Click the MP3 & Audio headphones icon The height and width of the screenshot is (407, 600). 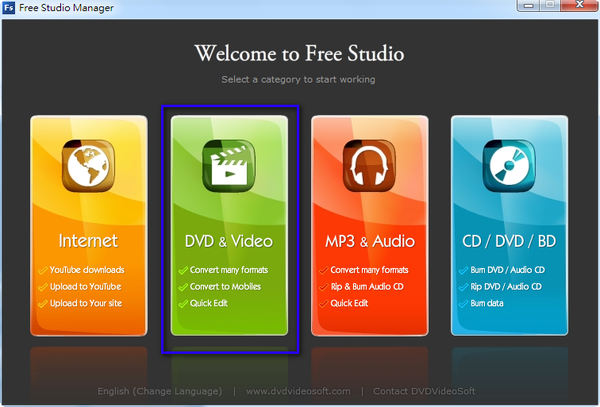coord(369,166)
